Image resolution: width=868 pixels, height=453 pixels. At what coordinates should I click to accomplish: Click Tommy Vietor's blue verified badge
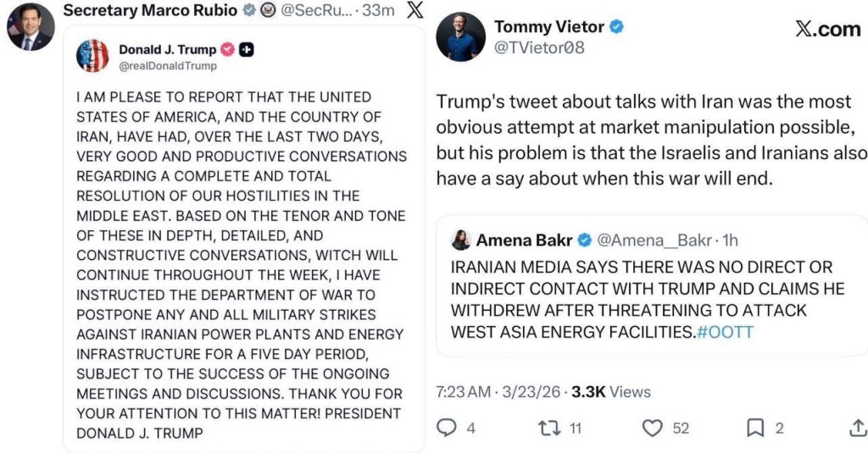[617, 27]
